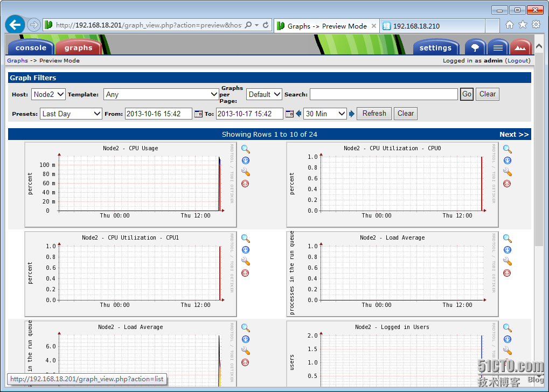The image size is (549, 392).
Task: Open the Presets dropdown showing Last Day
Action: pyautogui.click(x=71, y=114)
